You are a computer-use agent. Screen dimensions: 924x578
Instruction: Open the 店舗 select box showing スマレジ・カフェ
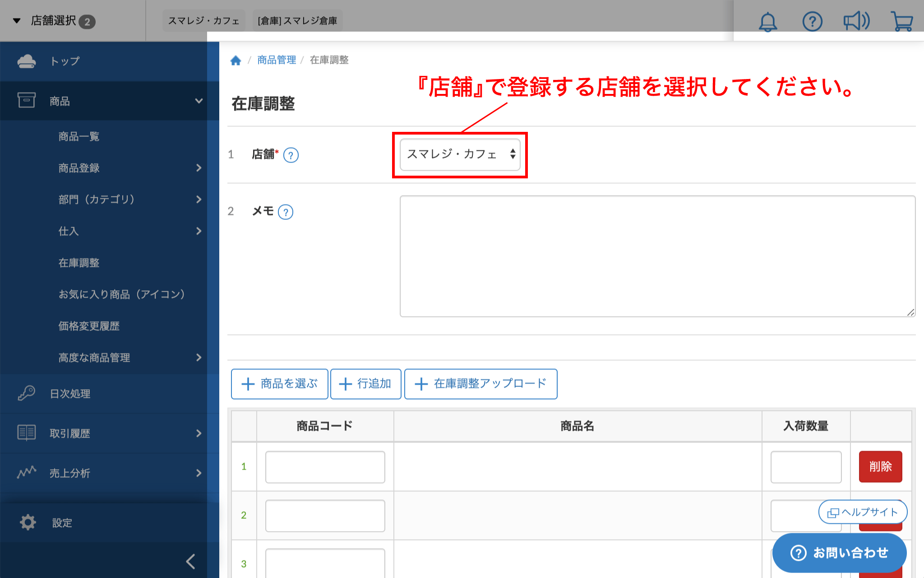coord(460,154)
